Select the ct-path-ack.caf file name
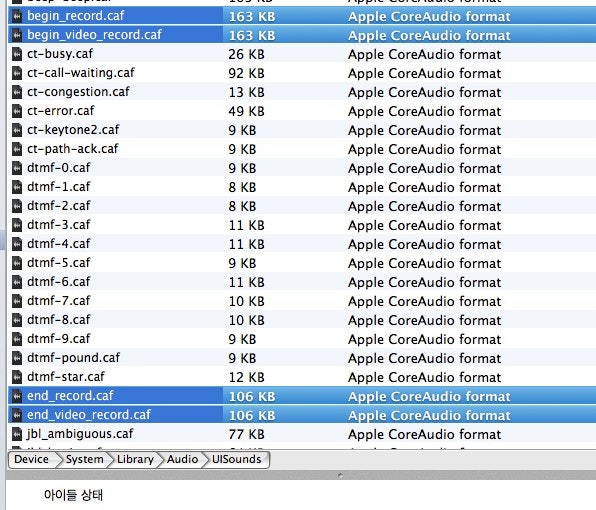 coord(73,149)
